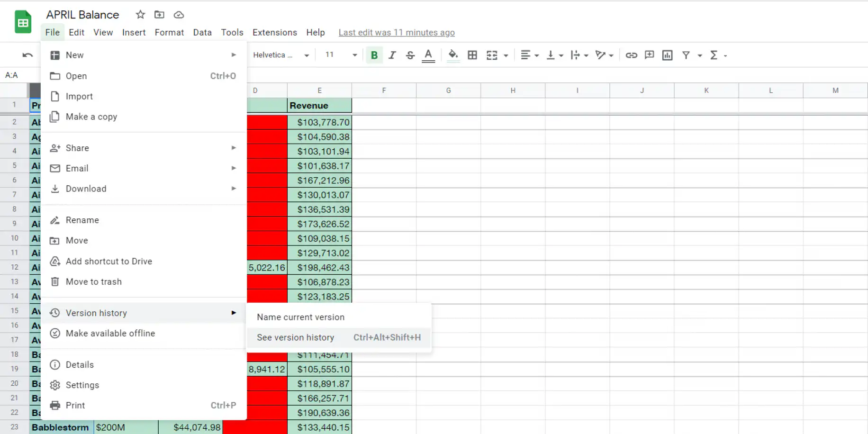The height and width of the screenshot is (434, 868).
Task: Open the Format menu
Action: pyautogui.click(x=169, y=32)
